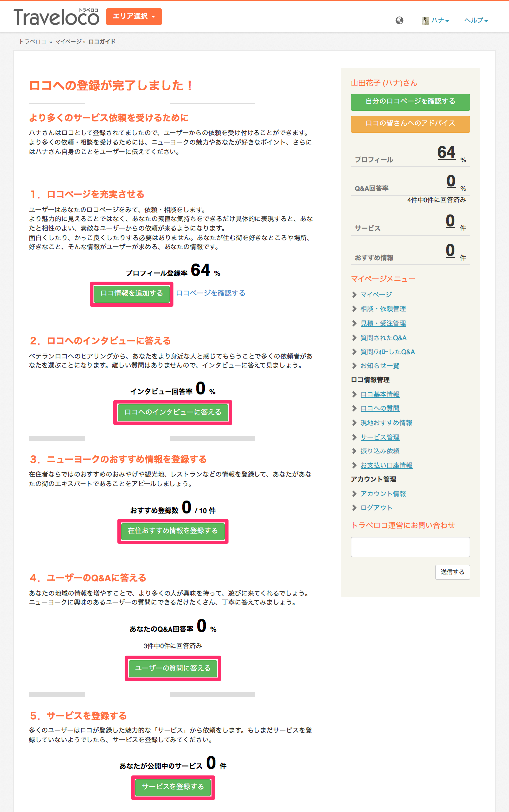Image resolution: width=509 pixels, height=812 pixels.
Task: Open 見積・受注管理 menu item
Action: [383, 324]
